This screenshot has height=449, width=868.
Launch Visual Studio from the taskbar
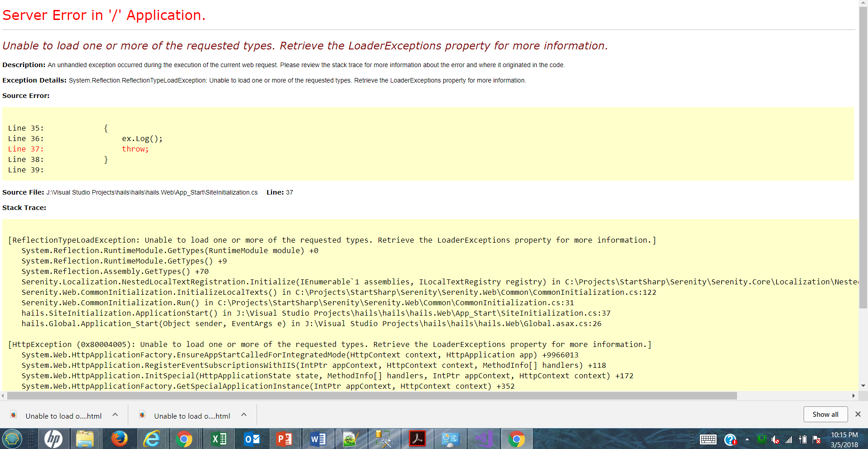[x=484, y=438]
